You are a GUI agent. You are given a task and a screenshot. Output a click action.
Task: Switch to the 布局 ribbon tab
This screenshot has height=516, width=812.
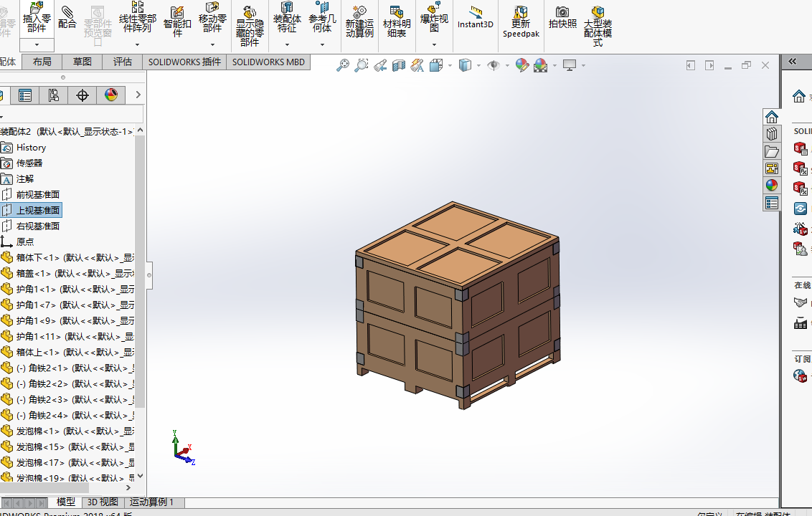tap(42, 62)
